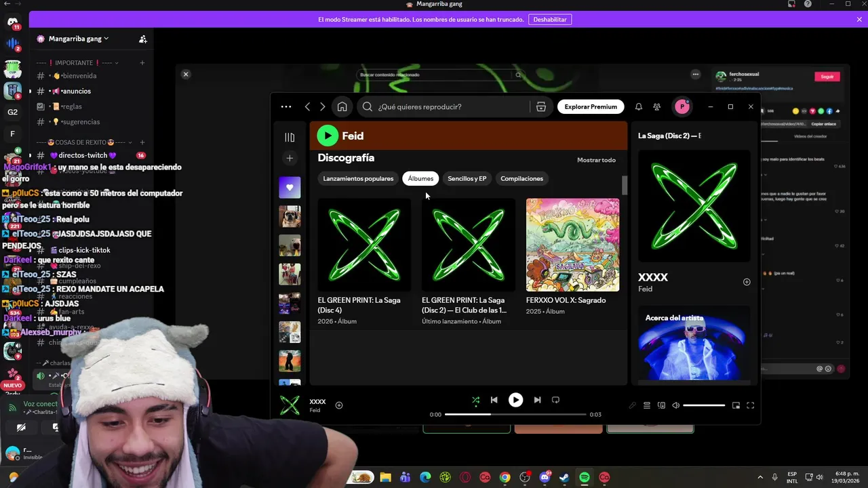
Task: Close the Discord media overlay with X
Action: point(186,75)
